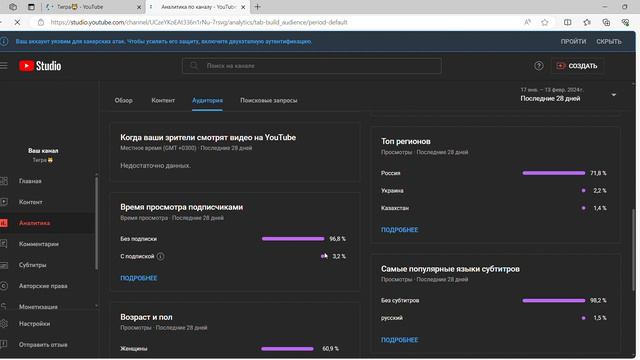The image size is (640, 360).
Task: Click the info icon next to С подпиской
Action: [160, 256]
